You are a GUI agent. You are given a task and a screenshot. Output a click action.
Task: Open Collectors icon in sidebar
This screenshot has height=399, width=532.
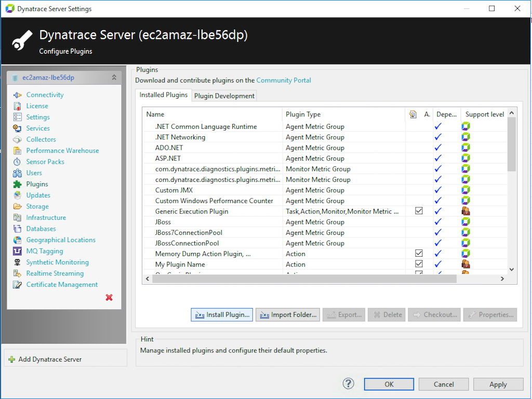click(17, 139)
